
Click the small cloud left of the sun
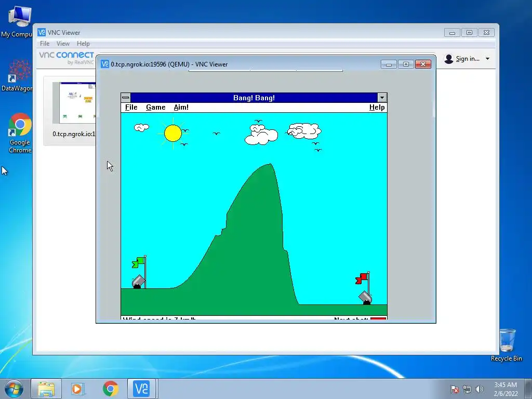pyautogui.click(x=141, y=128)
